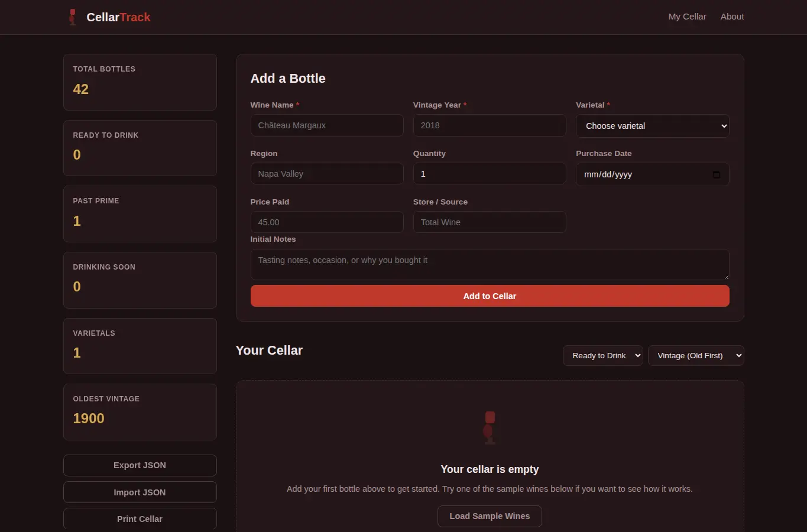Click the Export JSON button
The width and height of the screenshot is (807, 532).
[x=140, y=465]
